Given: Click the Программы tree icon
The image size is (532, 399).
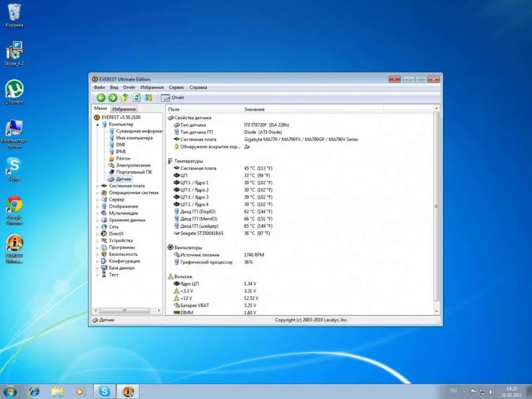Looking at the screenshot, I should 104,247.
